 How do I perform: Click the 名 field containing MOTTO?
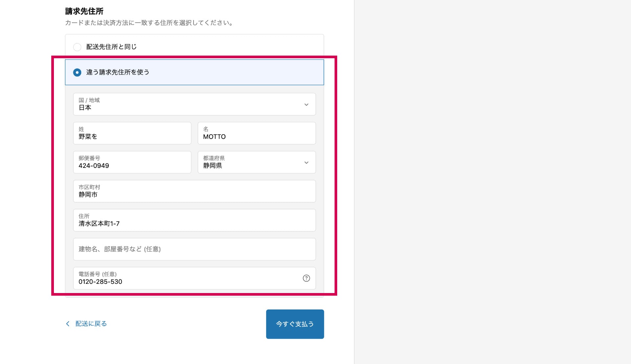(x=256, y=133)
